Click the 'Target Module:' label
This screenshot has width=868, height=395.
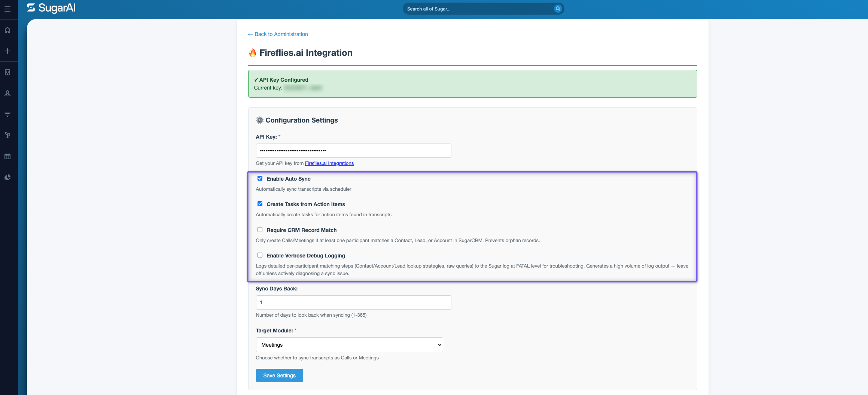coord(274,331)
